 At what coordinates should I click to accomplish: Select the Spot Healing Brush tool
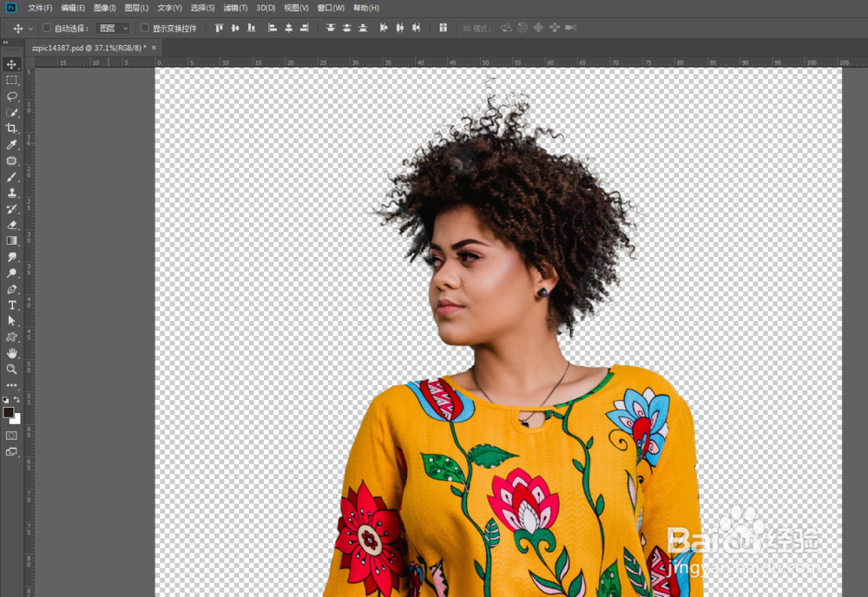pos(11,161)
